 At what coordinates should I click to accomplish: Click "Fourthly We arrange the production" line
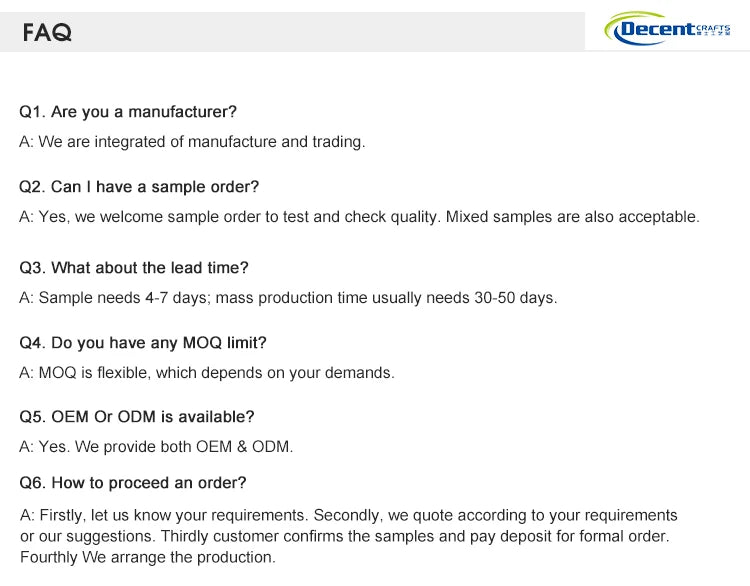(x=148, y=557)
